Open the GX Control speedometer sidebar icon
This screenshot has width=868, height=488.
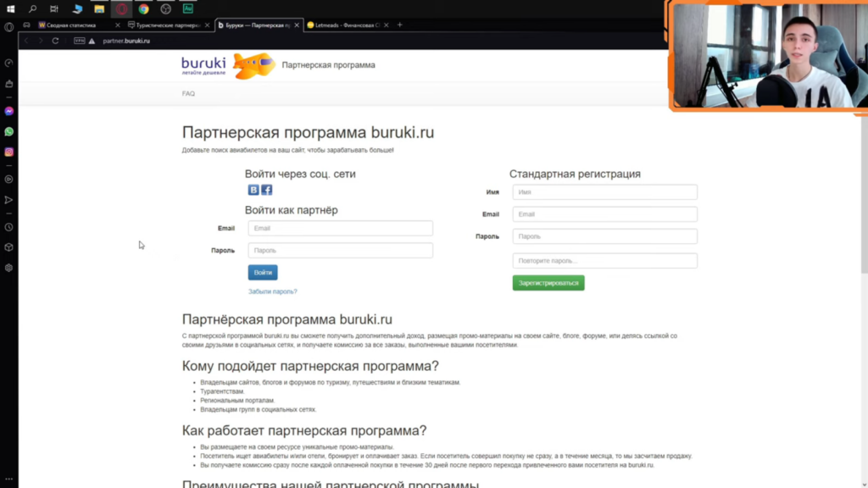click(8, 63)
